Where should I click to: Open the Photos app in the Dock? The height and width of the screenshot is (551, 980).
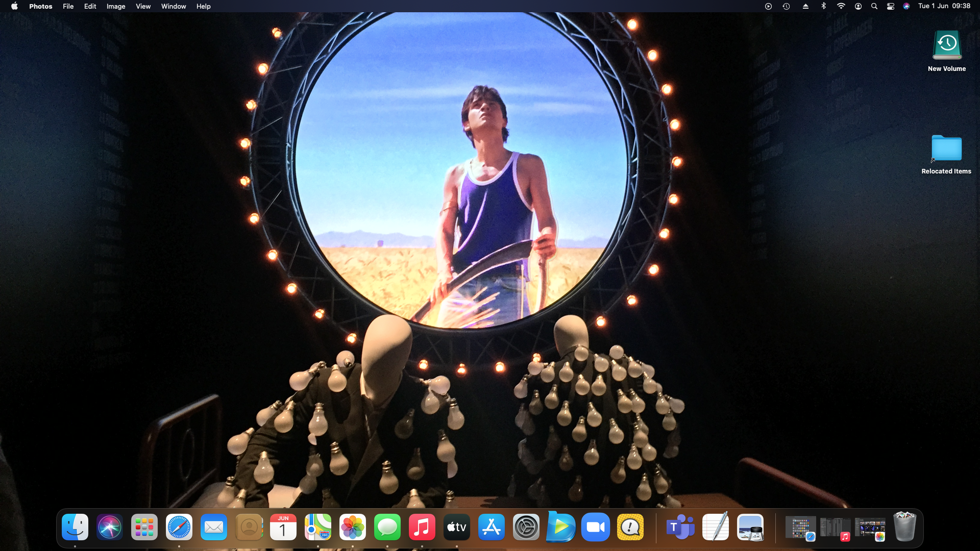353,527
